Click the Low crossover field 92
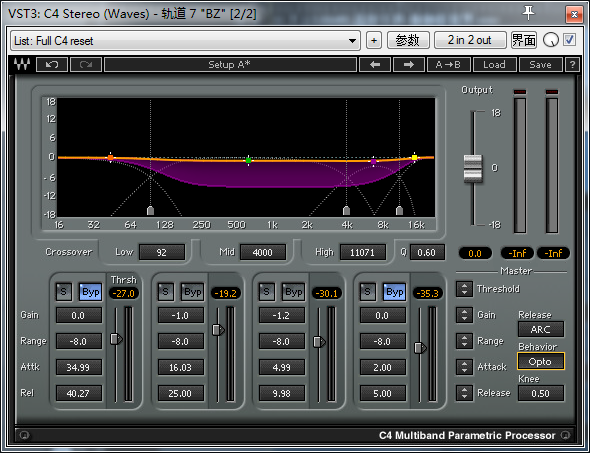The width and height of the screenshot is (590, 453). click(162, 252)
